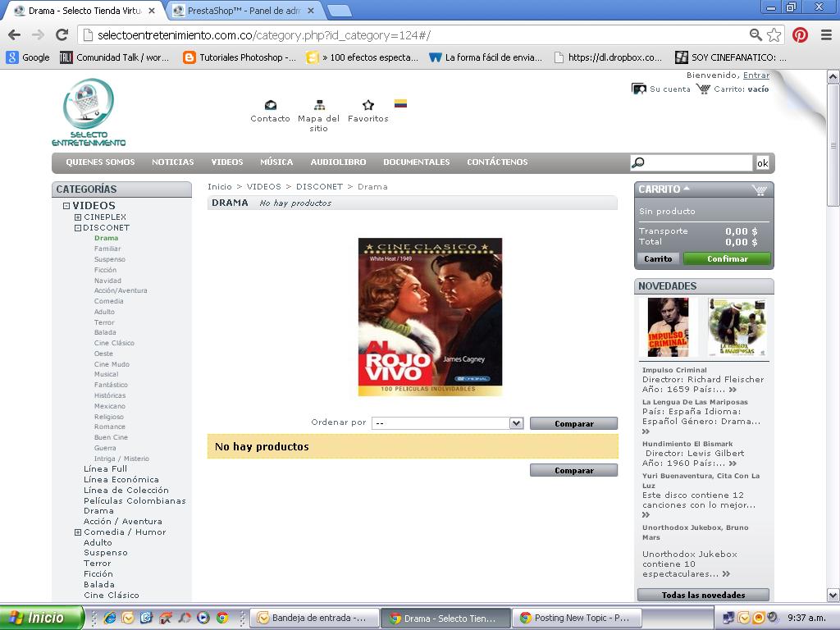840x630 pixels.
Task: Click the upper Comparar button
Action: [x=573, y=424]
